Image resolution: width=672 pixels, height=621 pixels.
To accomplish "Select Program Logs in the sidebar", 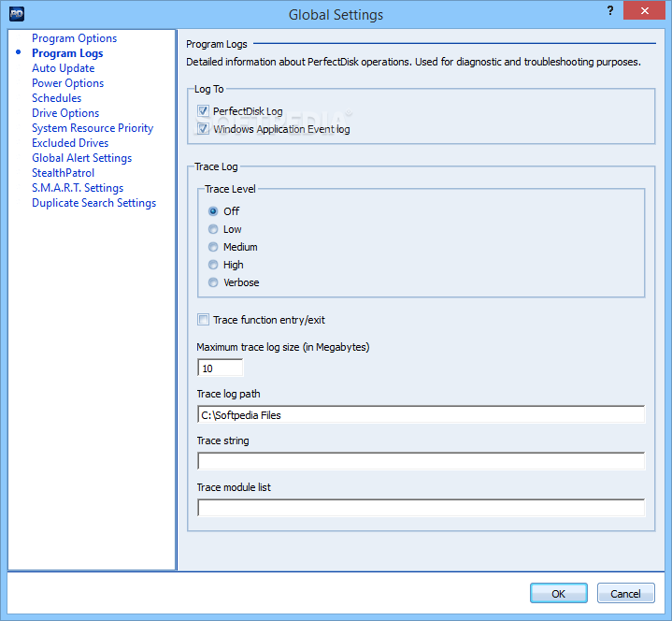I will (67, 53).
